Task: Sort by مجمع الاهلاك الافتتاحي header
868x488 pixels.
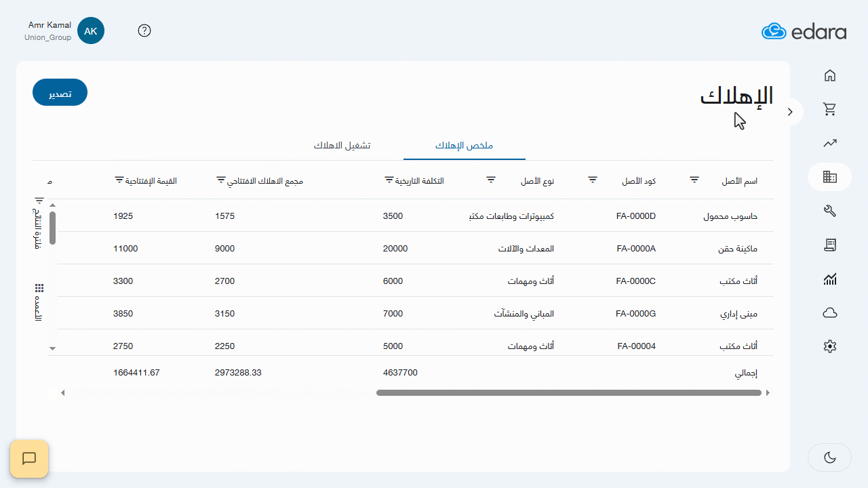Action: coord(265,181)
